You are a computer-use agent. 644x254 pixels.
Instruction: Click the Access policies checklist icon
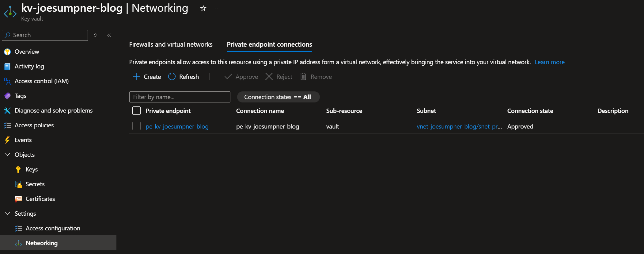pos(7,125)
